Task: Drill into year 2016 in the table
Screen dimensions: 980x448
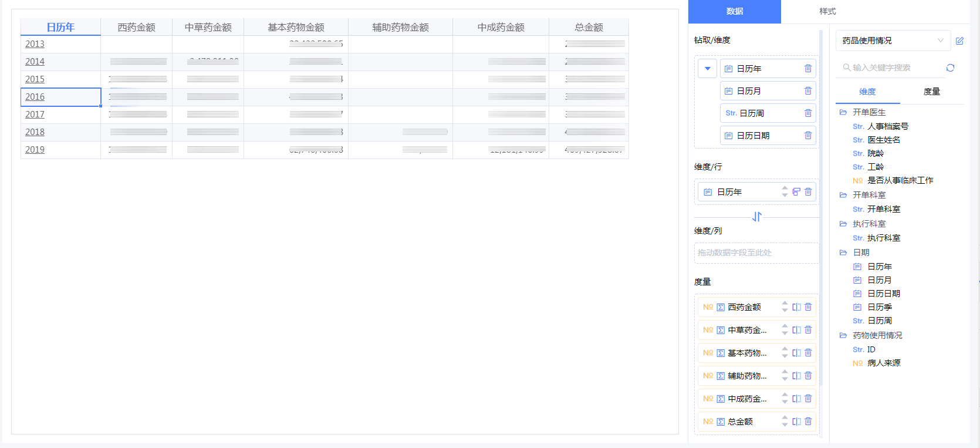Action: 35,97
